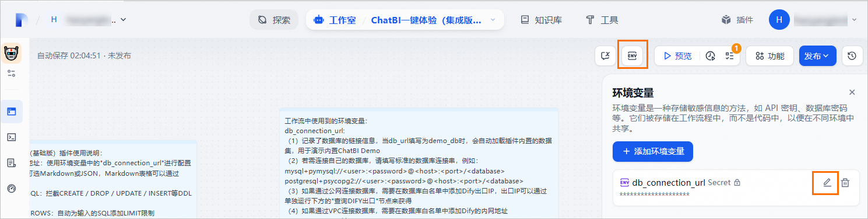The height and width of the screenshot is (219, 868).
Task: Click 添加环境变量 button
Action: pyautogui.click(x=652, y=151)
